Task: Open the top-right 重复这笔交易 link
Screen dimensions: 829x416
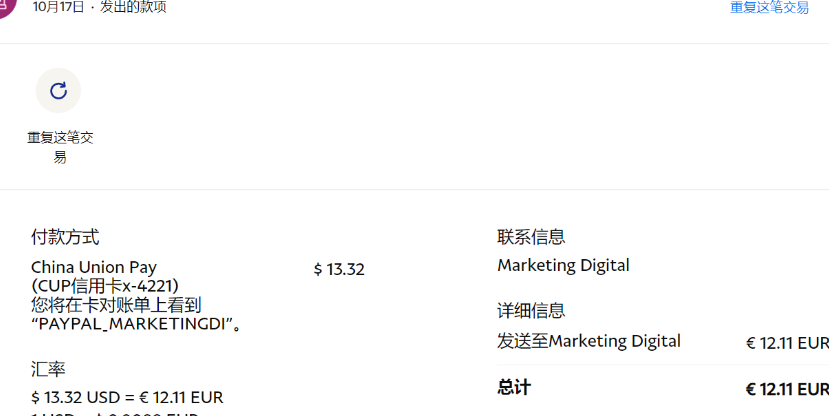Action: 768,8
